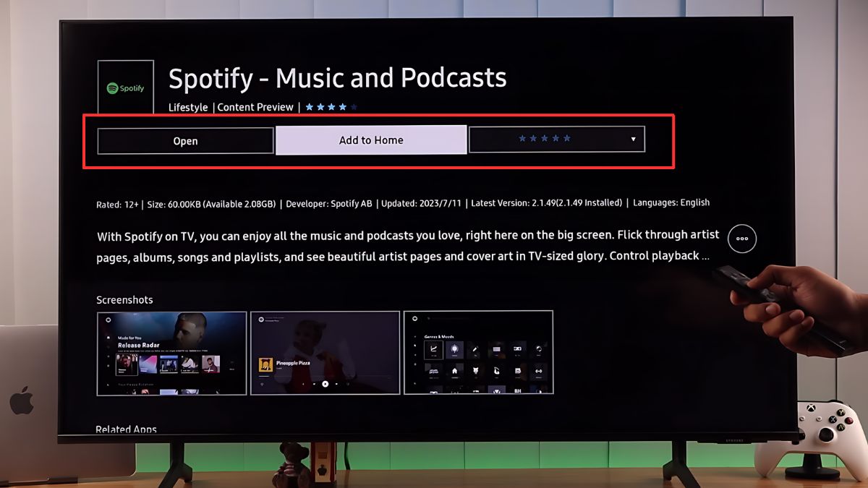Screen dimensions: 868x488
Task: Open the Pineapple Pizza screenshot
Action: click(x=325, y=353)
